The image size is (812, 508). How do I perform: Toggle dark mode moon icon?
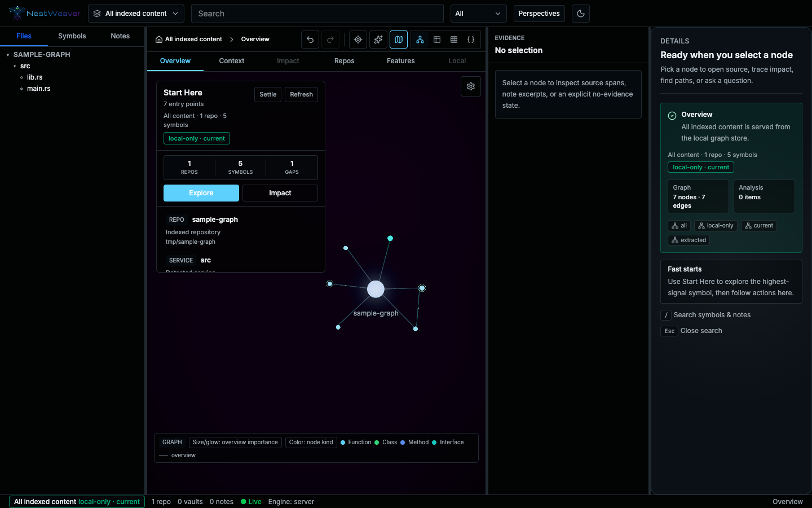click(581, 14)
